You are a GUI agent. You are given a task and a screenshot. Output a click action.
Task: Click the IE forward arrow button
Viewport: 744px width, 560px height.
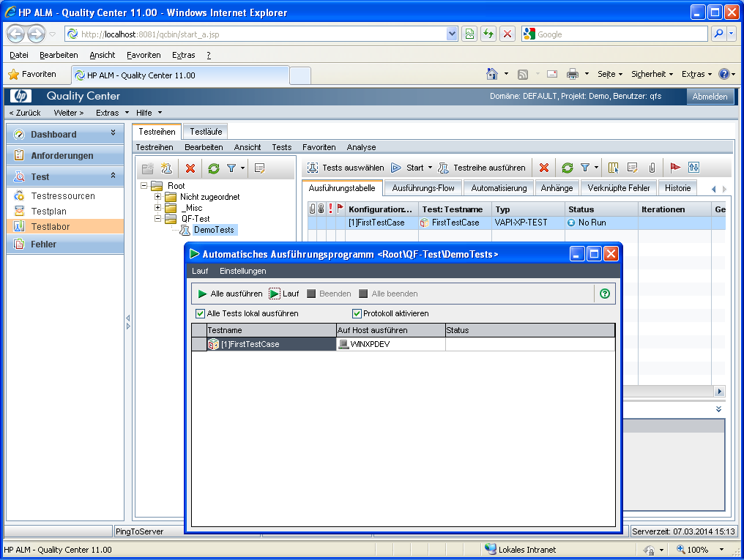36,34
